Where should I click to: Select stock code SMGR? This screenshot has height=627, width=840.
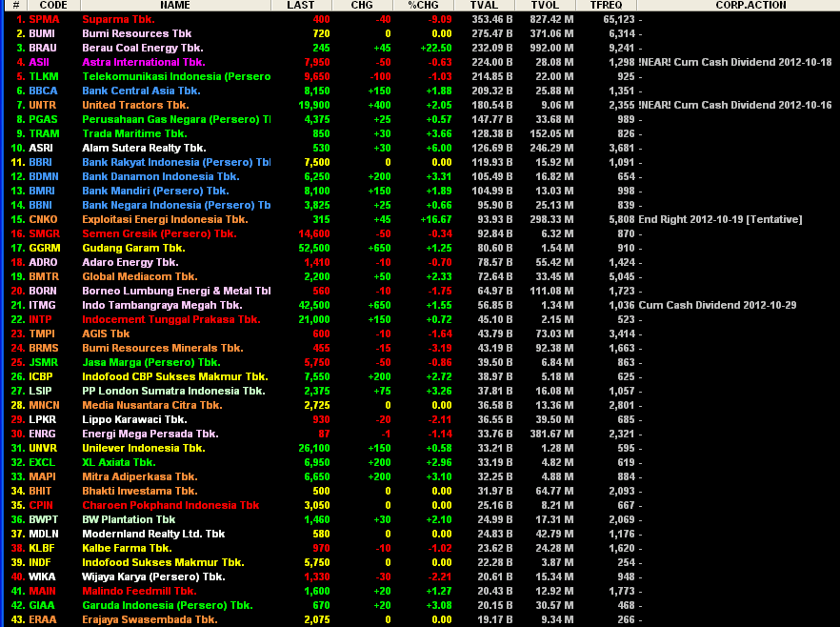[x=45, y=233]
